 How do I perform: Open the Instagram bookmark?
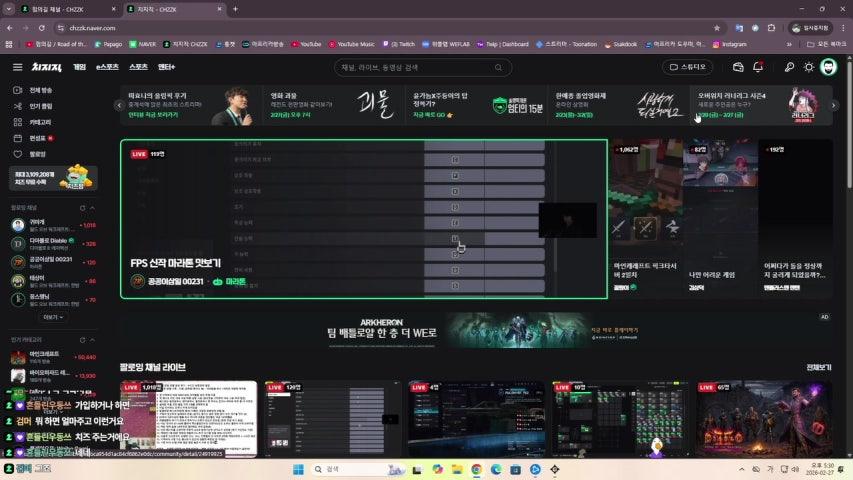(x=730, y=44)
